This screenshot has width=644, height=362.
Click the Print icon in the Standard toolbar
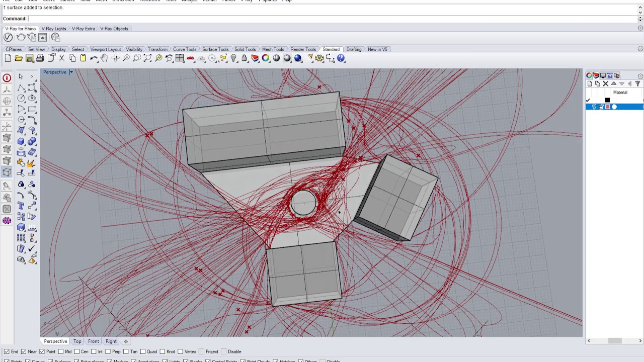tap(40, 59)
